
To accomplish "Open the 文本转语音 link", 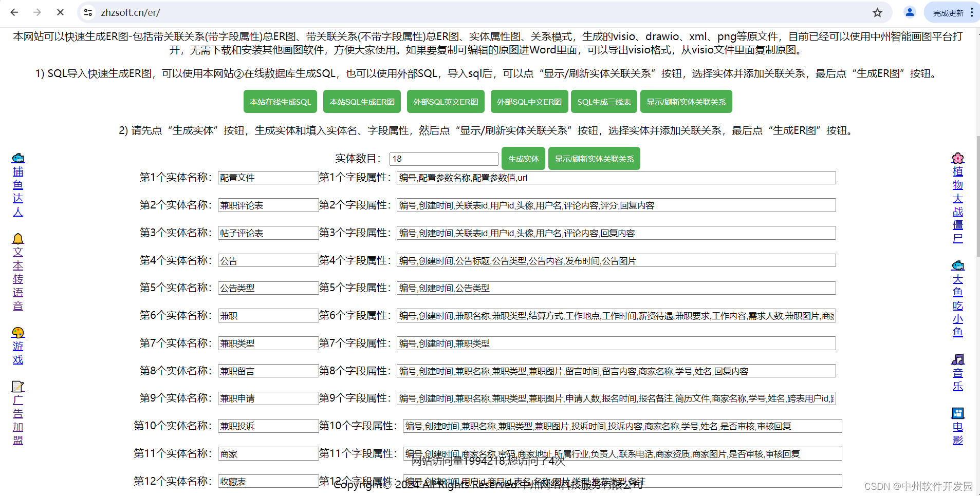I will click(18, 279).
